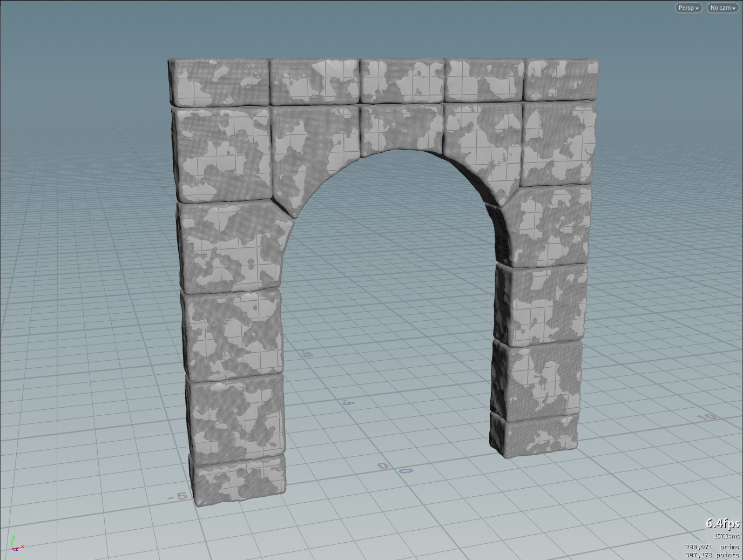Click the Y axis on the orientation gizmo
Viewport: 743px width, 560px height.
pyautogui.click(x=13, y=538)
